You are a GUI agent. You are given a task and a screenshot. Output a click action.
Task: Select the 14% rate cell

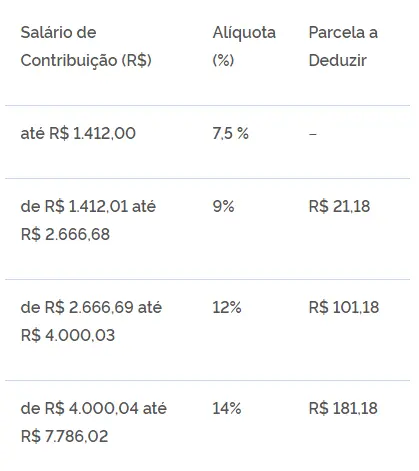click(x=227, y=408)
